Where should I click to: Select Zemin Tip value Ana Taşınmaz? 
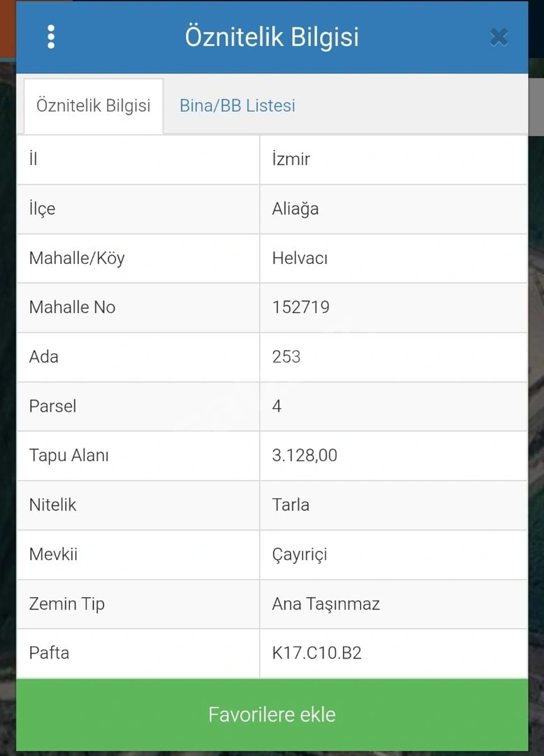point(326,604)
